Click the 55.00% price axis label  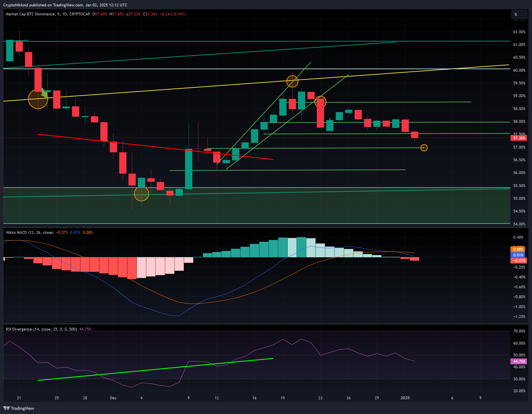519,198
